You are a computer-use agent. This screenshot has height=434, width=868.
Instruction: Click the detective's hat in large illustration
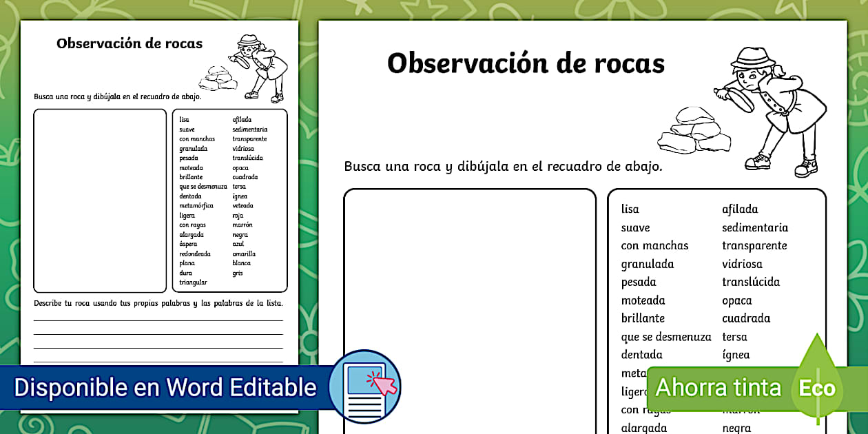click(x=753, y=57)
